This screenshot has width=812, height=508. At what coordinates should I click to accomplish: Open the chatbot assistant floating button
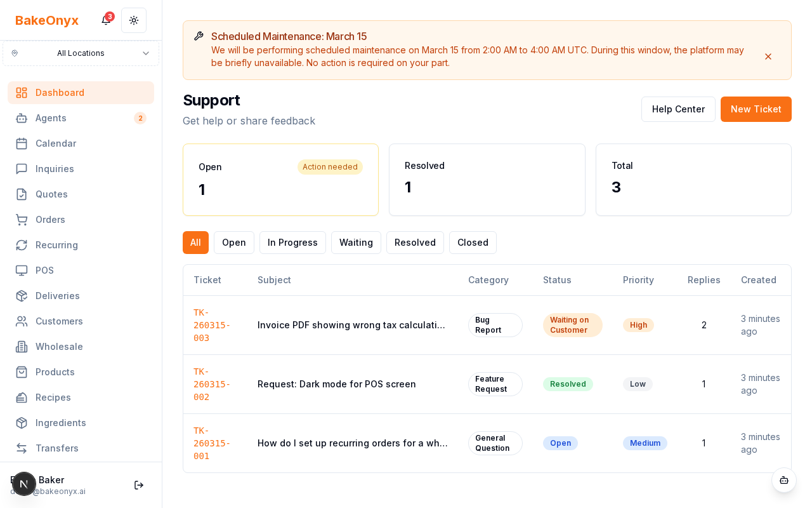click(x=784, y=481)
